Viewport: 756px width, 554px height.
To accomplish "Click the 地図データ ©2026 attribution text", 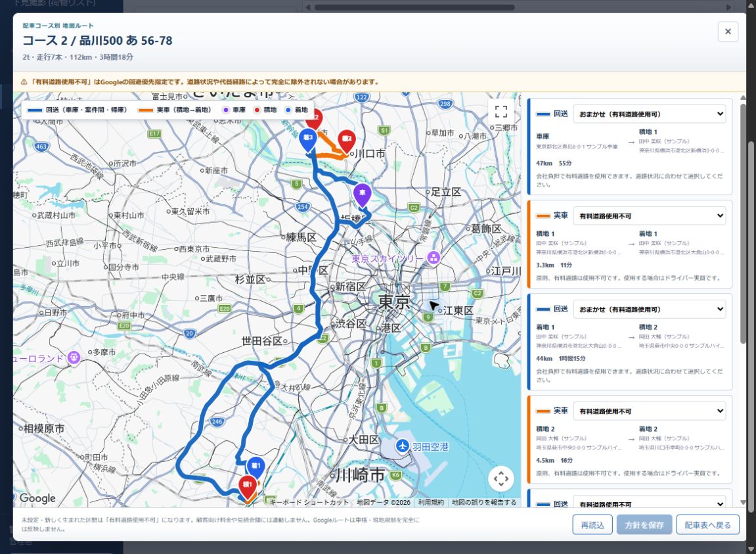I will point(384,502).
